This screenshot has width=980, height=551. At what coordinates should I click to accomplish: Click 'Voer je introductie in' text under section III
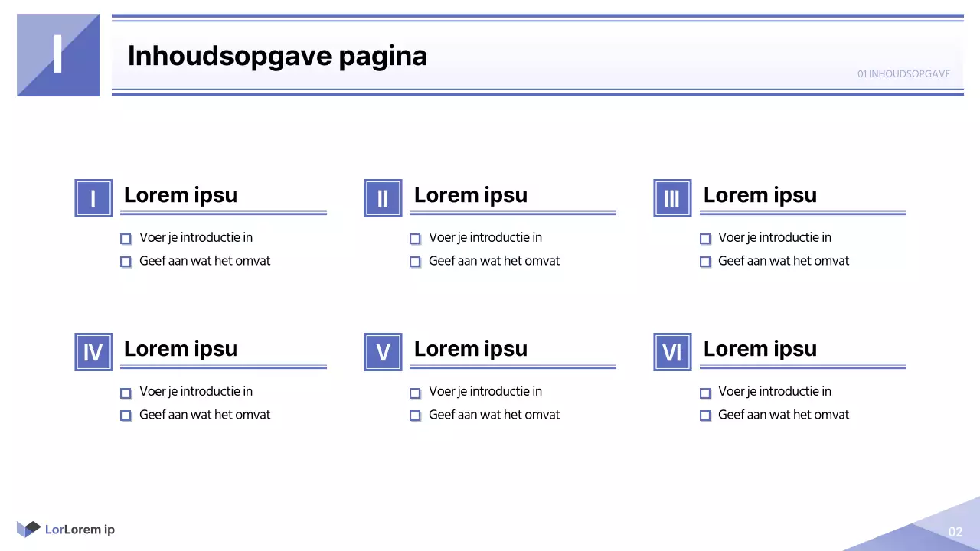click(774, 238)
